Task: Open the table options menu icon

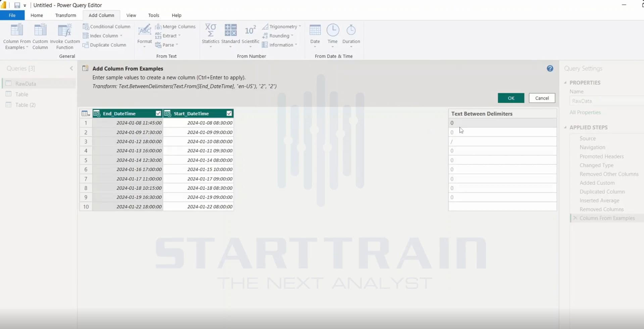Action: [x=86, y=113]
